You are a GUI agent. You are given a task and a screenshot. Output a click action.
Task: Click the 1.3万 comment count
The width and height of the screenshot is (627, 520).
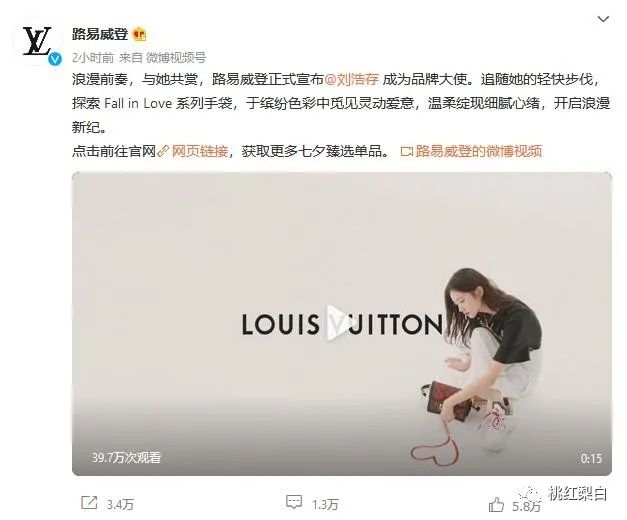click(x=325, y=504)
